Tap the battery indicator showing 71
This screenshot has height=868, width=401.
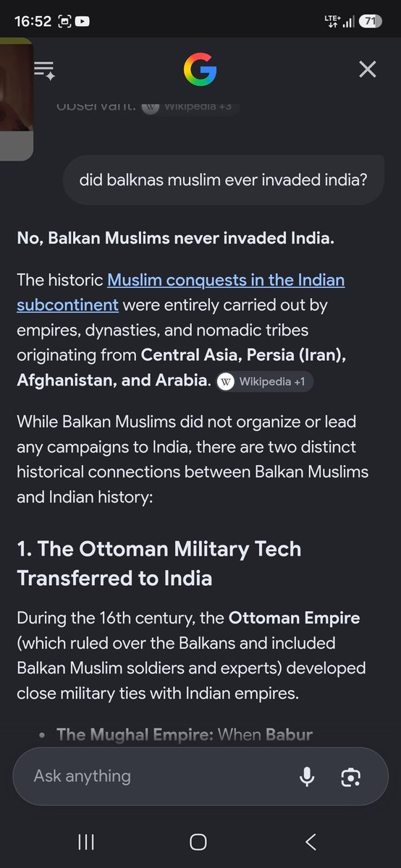[x=370, y=22]
